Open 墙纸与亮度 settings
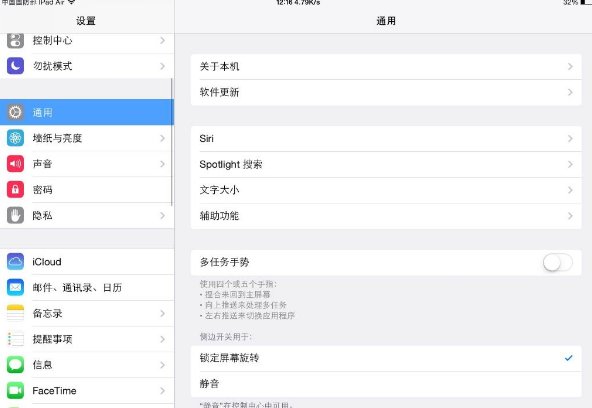This screenshot has height=408, width=592. 87,138
